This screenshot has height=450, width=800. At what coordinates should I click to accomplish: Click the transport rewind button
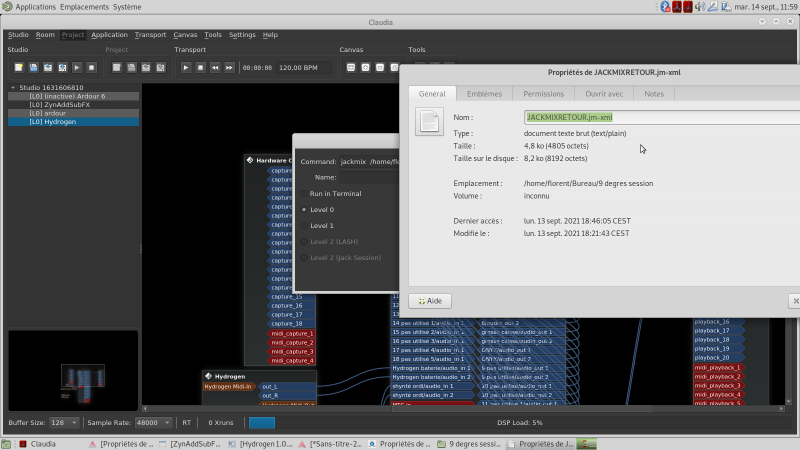tap(215, 67)
